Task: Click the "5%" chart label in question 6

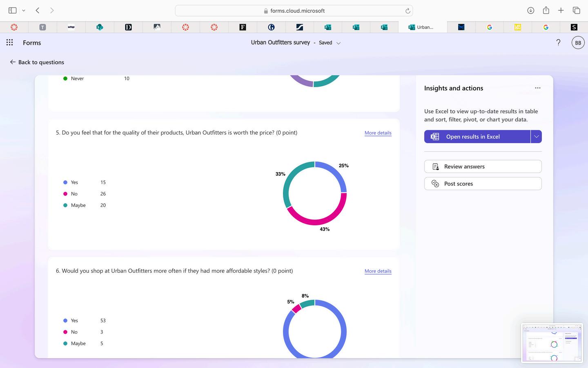Action: [291, 302]
